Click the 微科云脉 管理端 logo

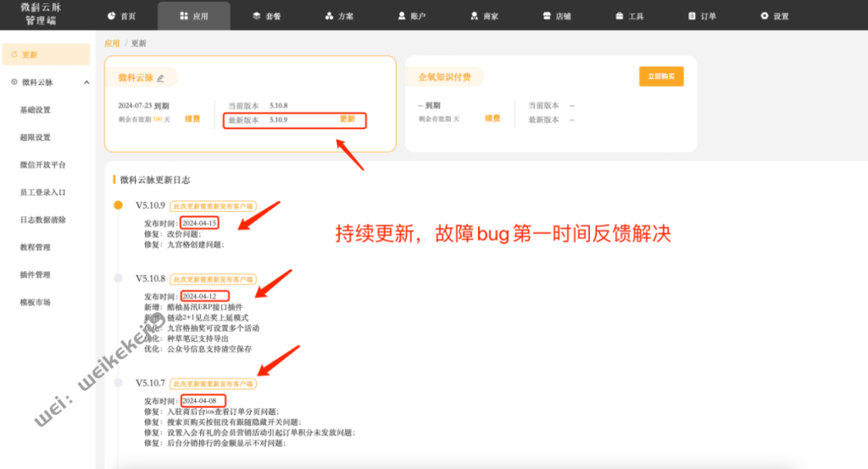point(41,14)
